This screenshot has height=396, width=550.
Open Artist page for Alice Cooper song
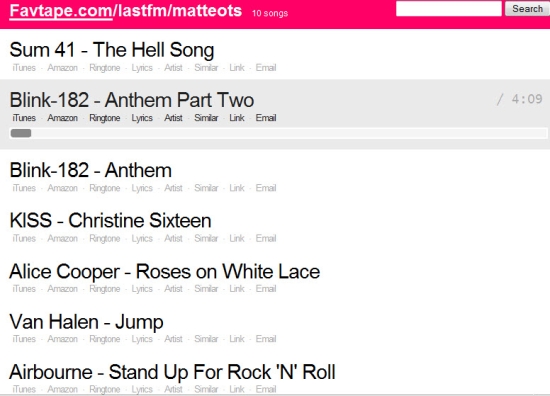(x=173, y=289)
